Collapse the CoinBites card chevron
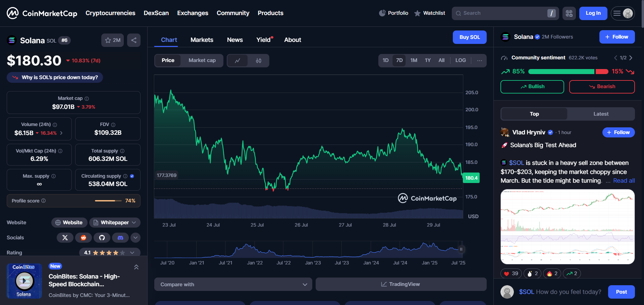Viewport: 644px width, 305px height. (136, 267)
